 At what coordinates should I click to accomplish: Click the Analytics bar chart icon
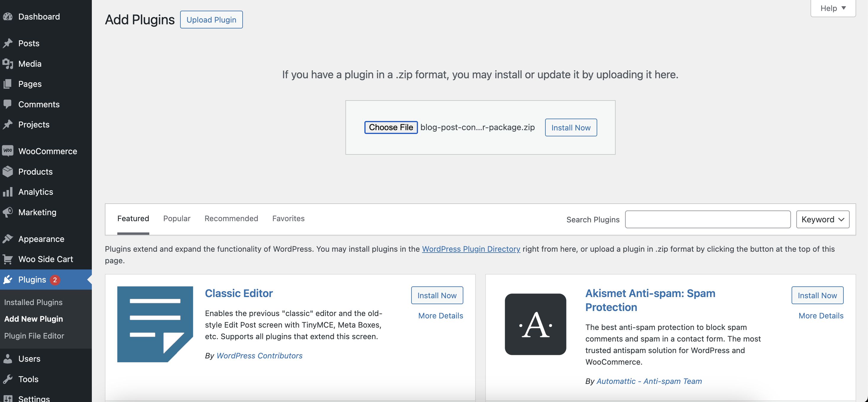tap(7, 192)
